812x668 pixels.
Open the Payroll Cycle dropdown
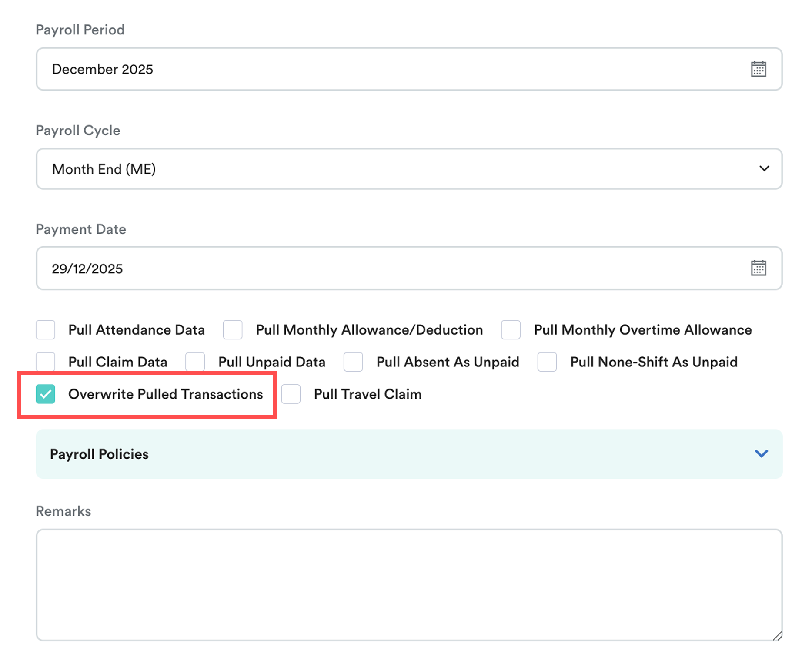[x=409, y=169]
